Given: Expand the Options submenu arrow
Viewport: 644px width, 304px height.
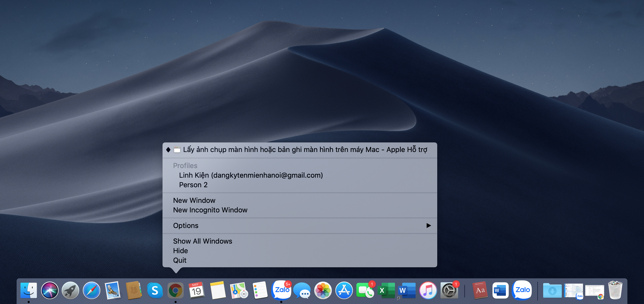Looking at the screenshot, I should point(429,225).
